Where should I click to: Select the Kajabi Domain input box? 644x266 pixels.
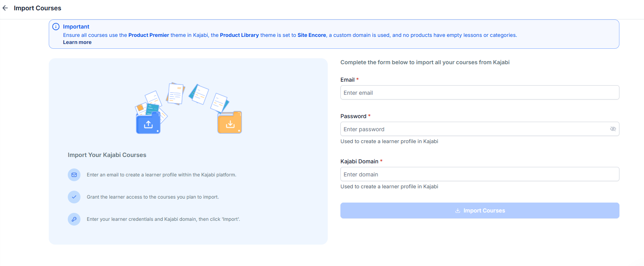pos(480,174)
